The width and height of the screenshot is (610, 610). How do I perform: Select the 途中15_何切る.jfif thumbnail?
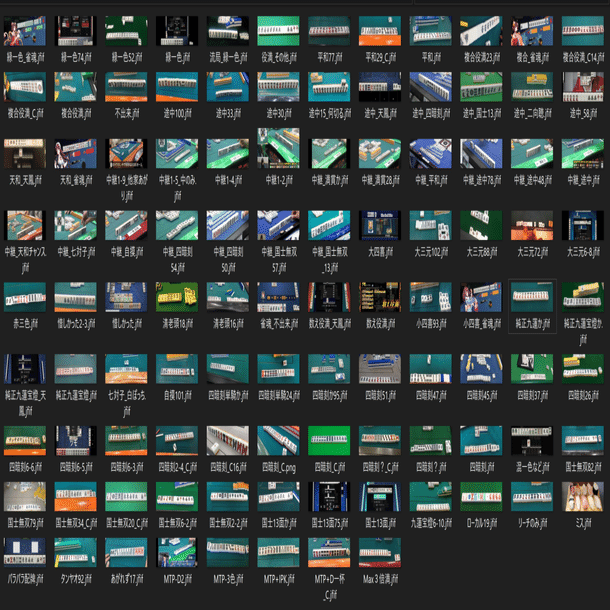(329, 87)
